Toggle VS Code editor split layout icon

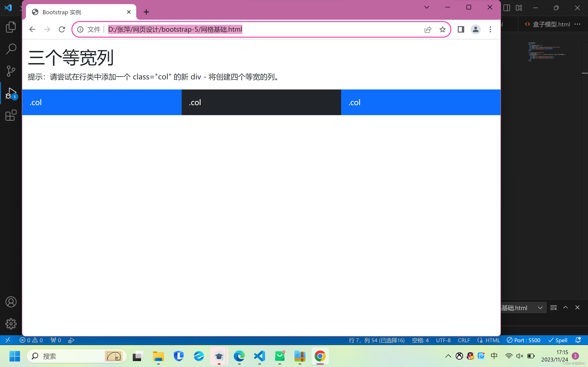click(507, 8)
